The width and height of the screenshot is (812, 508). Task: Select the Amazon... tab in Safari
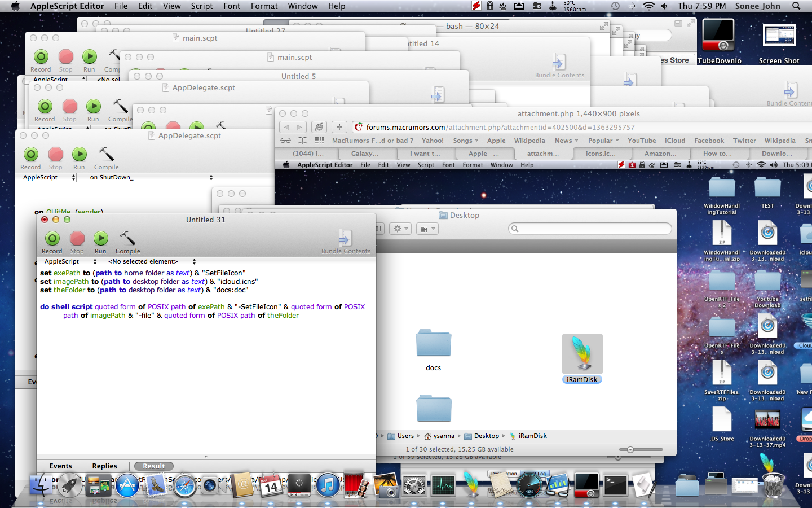click(661, 154)
